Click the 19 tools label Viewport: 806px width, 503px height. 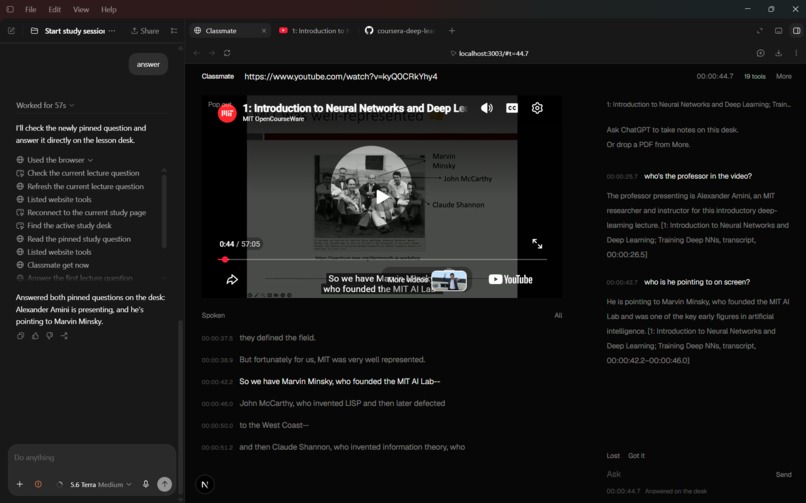click(x=755, y=76)
